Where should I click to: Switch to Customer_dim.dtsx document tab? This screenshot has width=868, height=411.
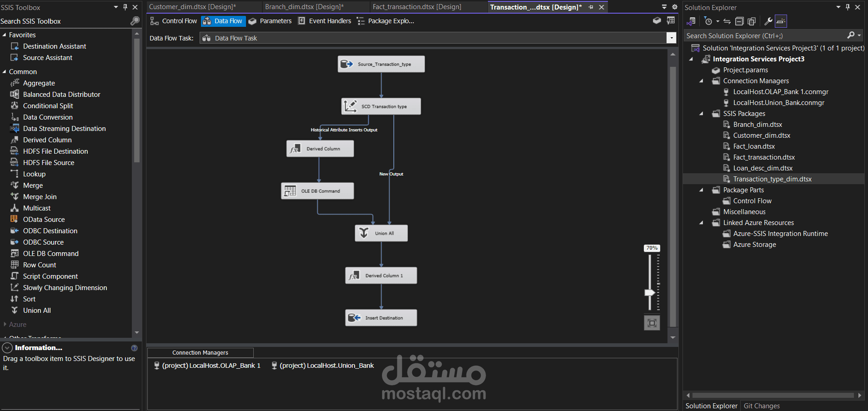click(x=192, y=7)
